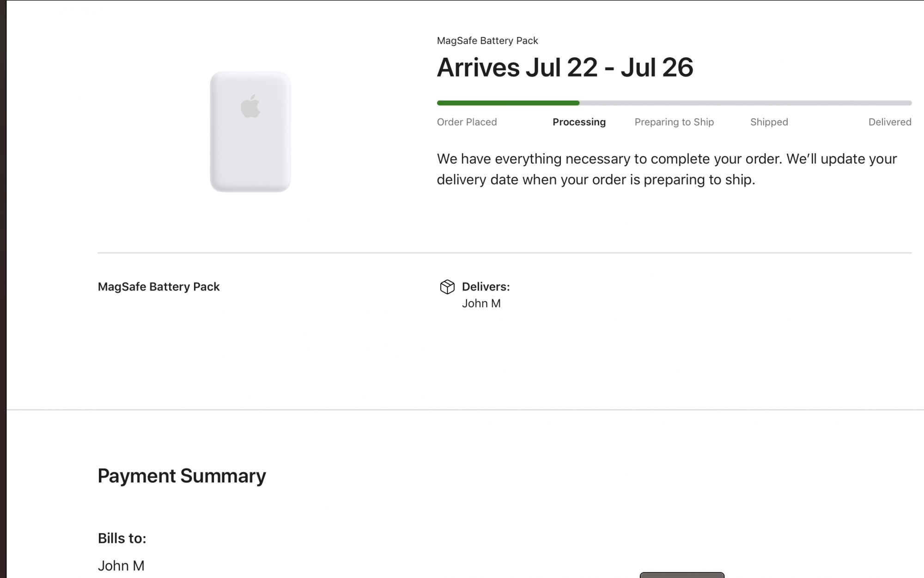Click the dark button at the bottom edge
This screenshot has height=578, width=924.
(x=682, y=575)
